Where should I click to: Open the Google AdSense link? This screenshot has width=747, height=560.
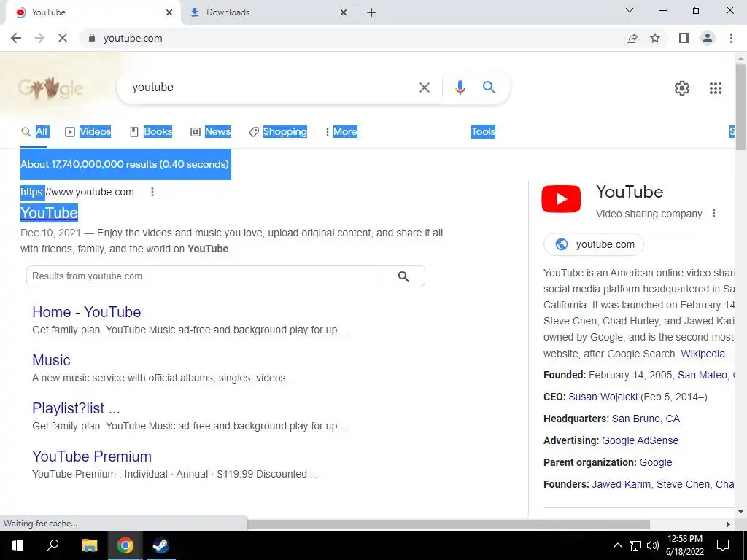click(x=640, y=440)
